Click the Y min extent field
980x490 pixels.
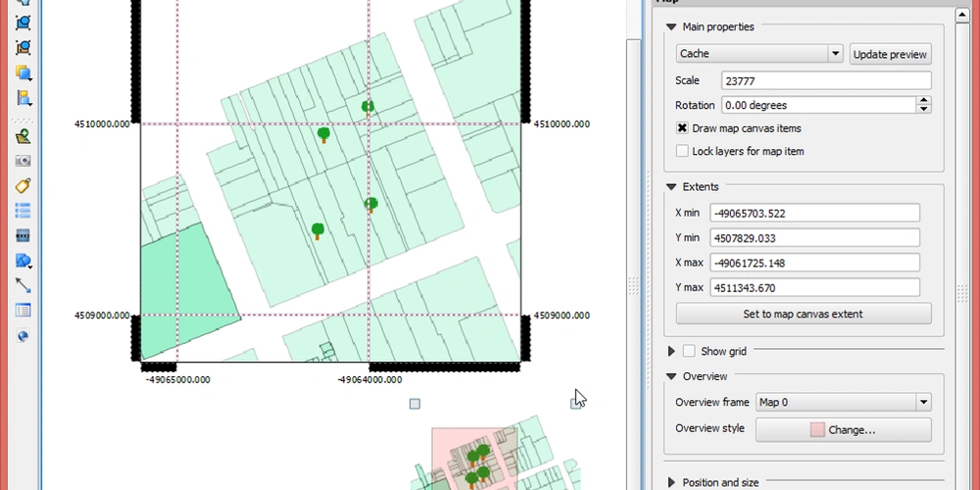pos(814,238)
